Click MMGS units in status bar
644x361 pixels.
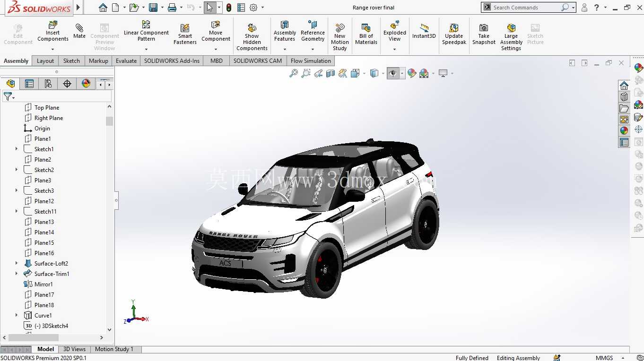604,358
